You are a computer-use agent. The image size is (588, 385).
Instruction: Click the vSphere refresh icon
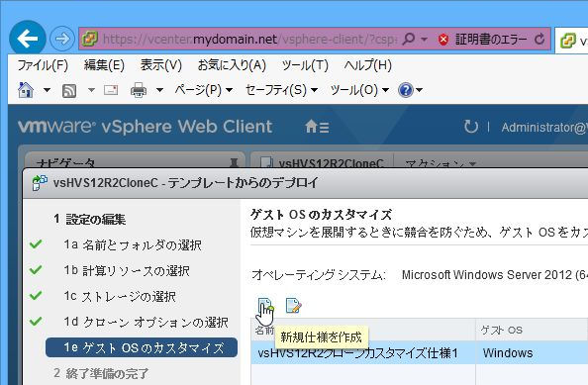point(470,127)
